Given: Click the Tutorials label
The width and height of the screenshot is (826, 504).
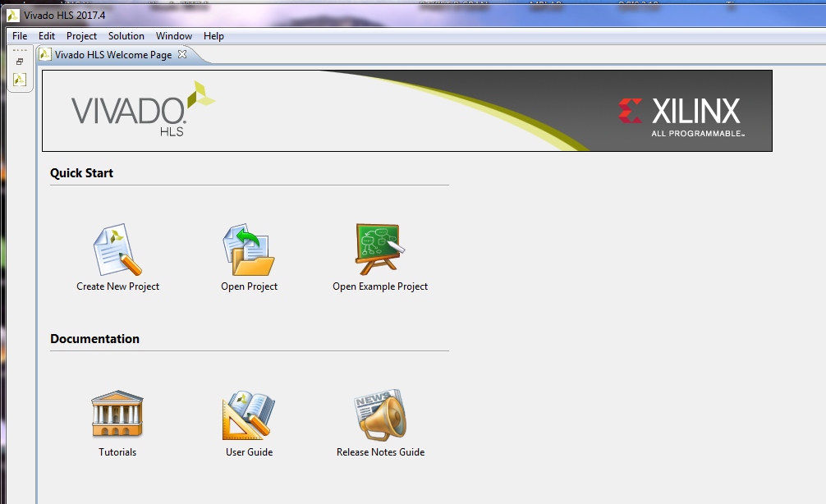Looking at the screenshot, I should pyautogui.click(x=117, y=451).
